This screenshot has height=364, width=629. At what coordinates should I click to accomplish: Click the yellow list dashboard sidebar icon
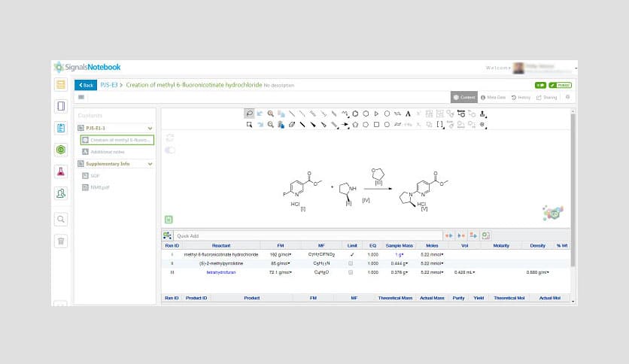click(61, 84)
